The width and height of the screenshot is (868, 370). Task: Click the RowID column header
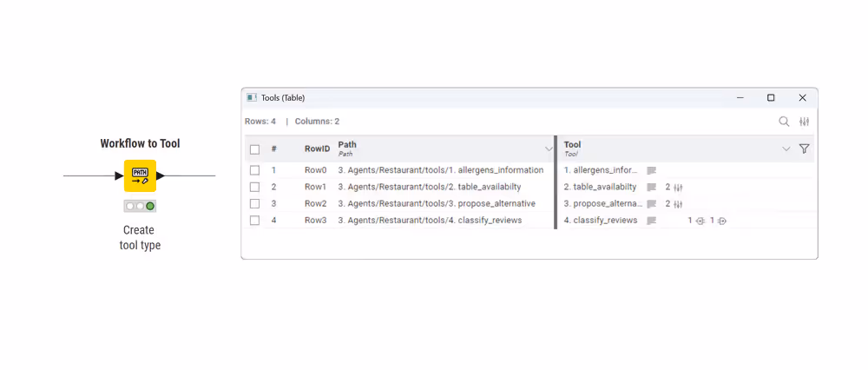tap(317, 149)
